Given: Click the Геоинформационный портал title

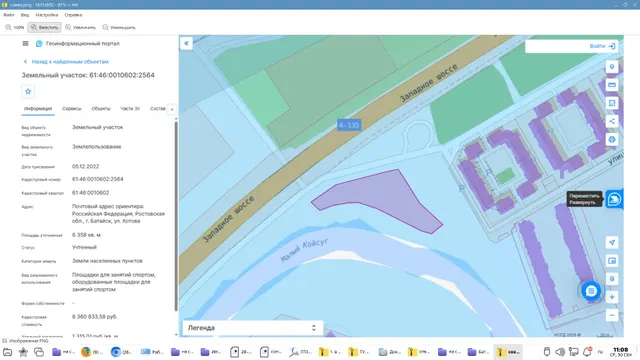Looking at the screenshot, I should coord(83,43).
